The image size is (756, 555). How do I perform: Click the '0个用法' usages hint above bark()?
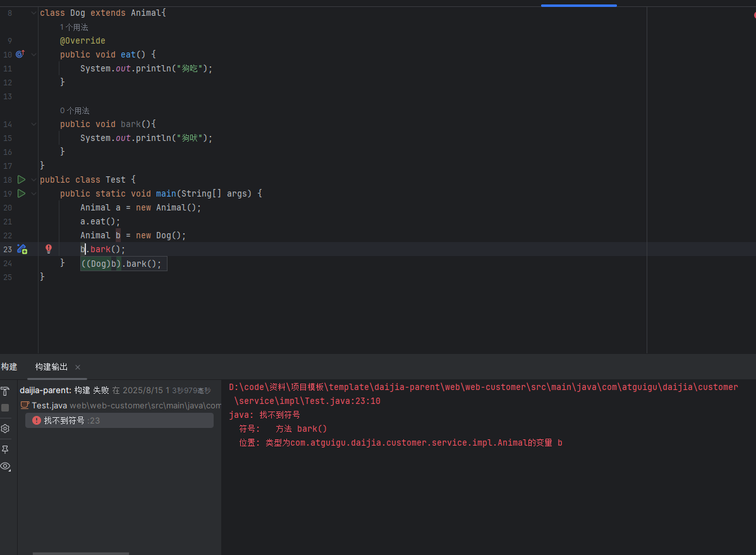74,111
